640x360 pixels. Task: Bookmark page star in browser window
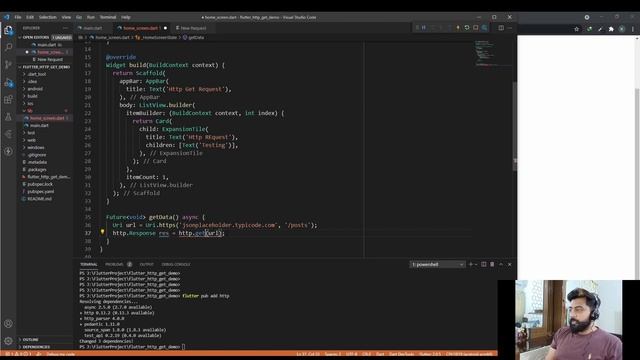point(576,29)
